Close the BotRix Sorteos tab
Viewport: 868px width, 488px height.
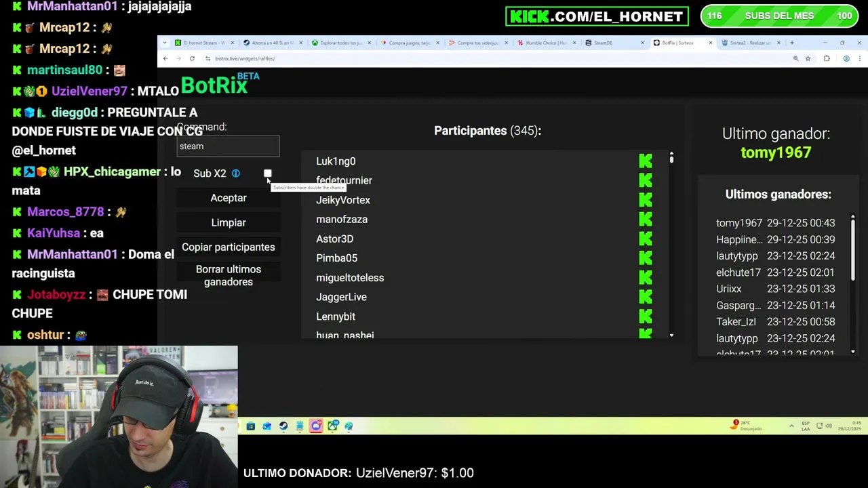(x=710, y=43)
